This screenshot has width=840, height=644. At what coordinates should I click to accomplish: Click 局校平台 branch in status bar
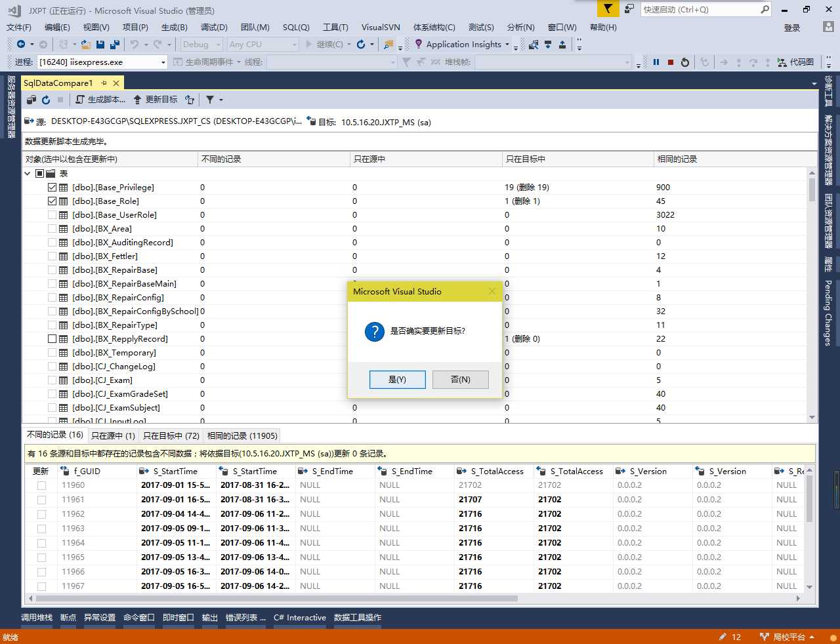tap(787, 637)
